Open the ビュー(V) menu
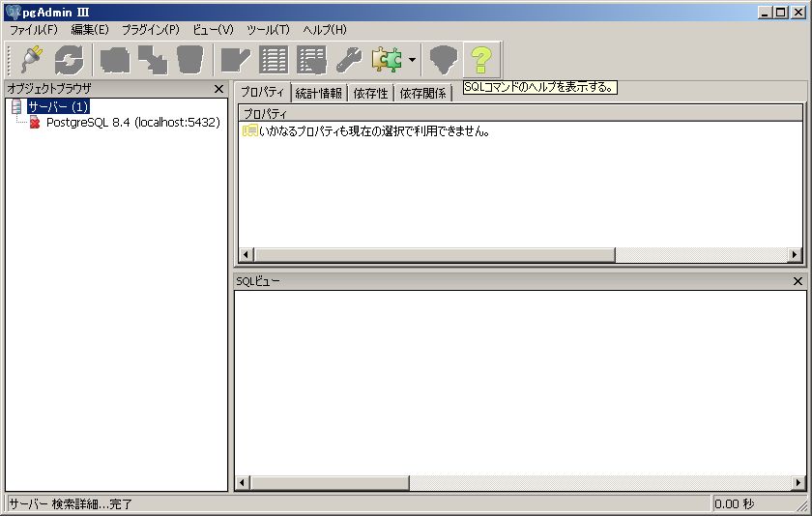This screenshot has width=812, height=516. (x=213, y=30)
